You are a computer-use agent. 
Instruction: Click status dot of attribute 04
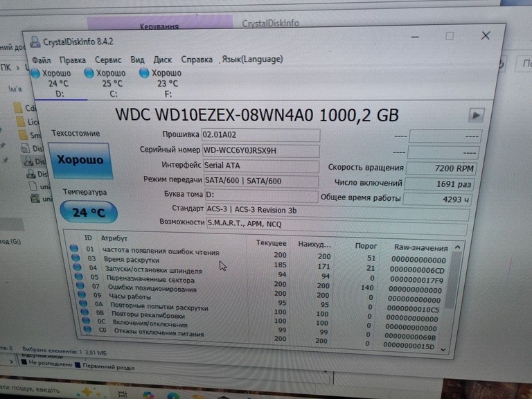click(x=78, y=267)
